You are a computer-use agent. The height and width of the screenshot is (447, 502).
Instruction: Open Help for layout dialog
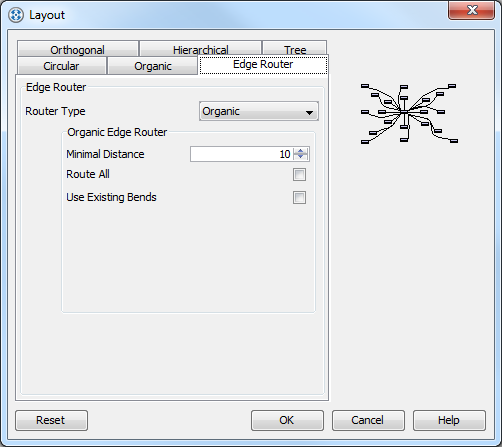click(449, 420)
